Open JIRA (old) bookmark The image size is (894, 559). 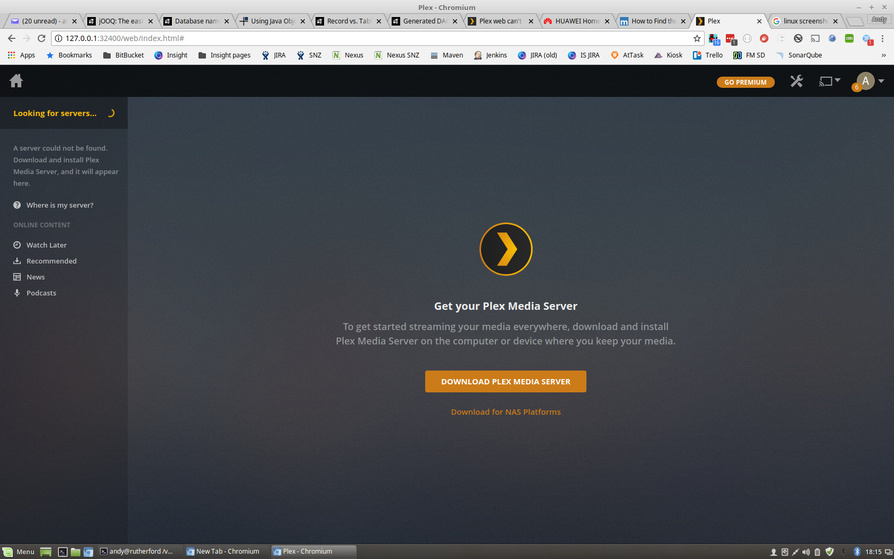point(537,55)
